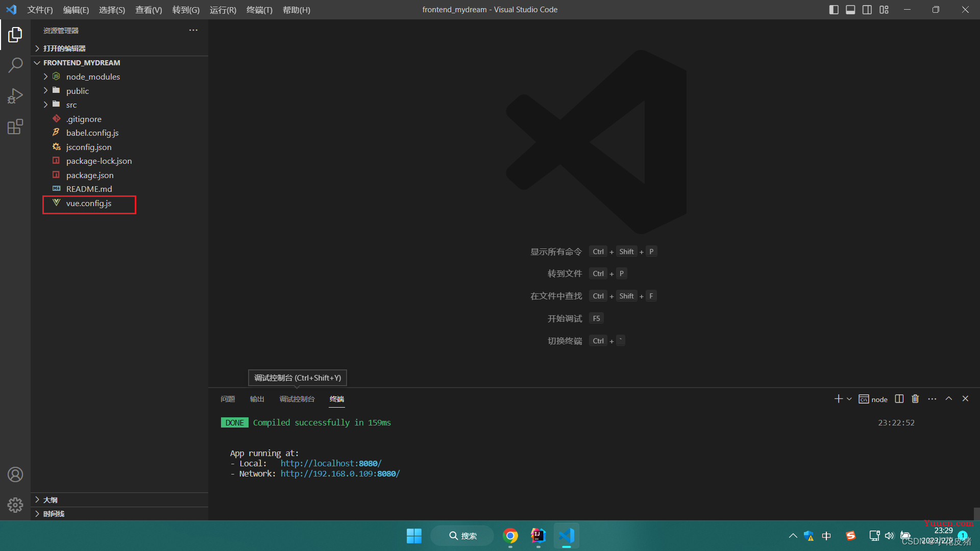The image size is (980, 551).
Task: Switch to the 问题 panel tab
Action: coord(228,399)
